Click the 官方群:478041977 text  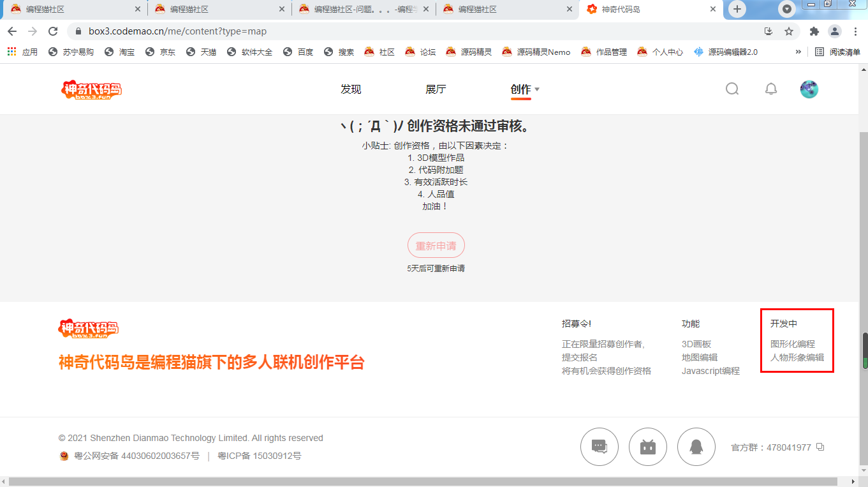[771, 447]
